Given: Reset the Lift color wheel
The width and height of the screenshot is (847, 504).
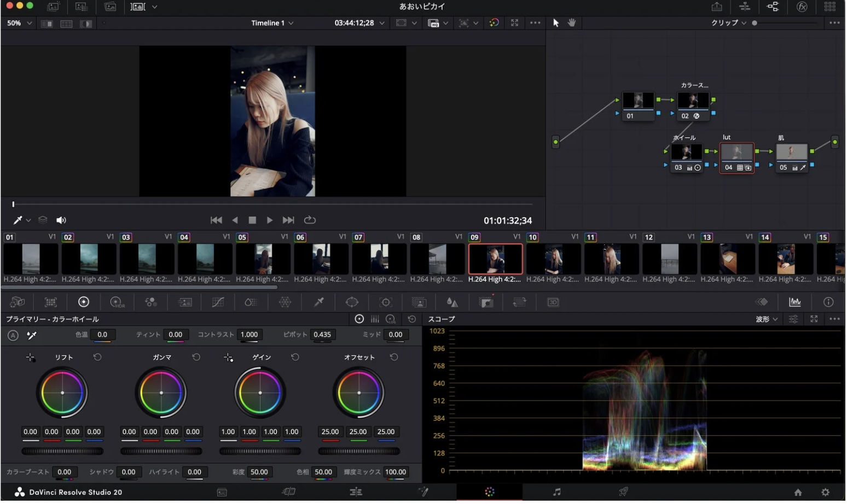Looking at the screenshot, I should (97, 358).
